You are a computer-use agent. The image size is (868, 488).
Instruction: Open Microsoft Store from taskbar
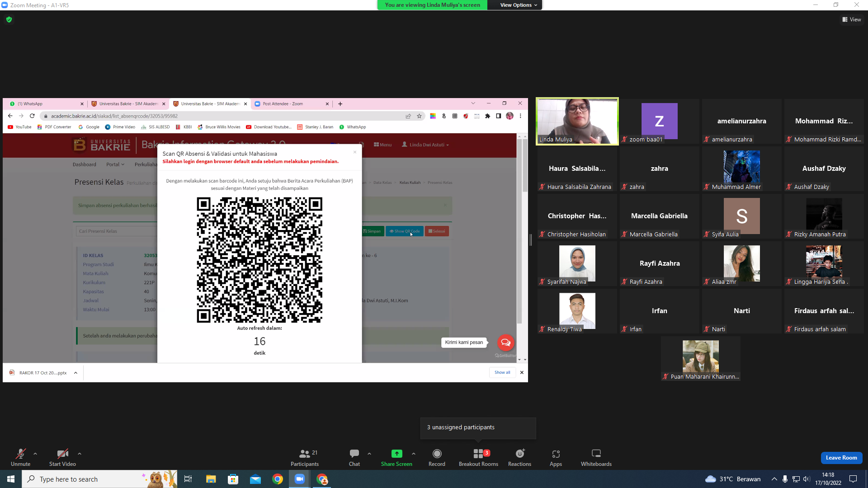(233, 479)
